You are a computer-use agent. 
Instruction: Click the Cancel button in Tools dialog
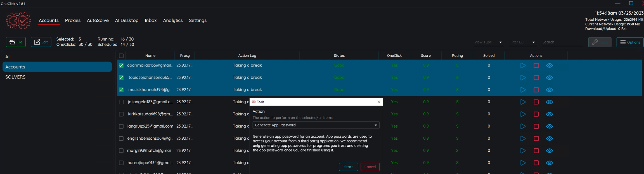[x=370, y=167]
